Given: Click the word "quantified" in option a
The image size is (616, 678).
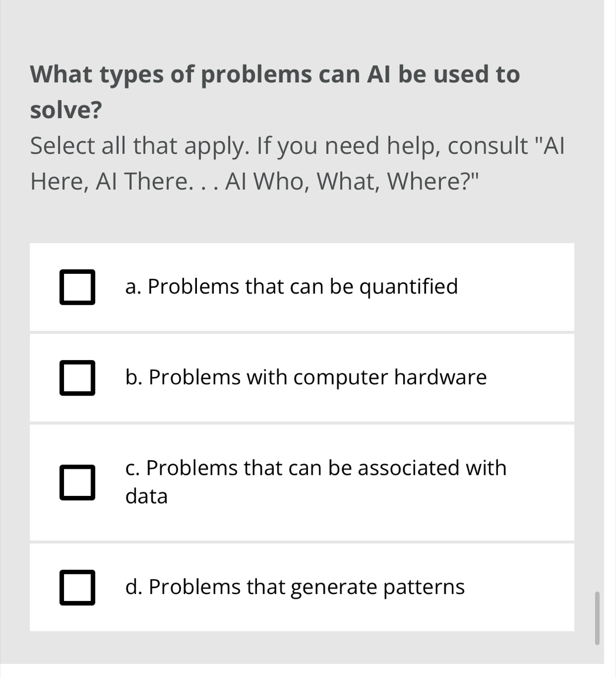Looking at the screenshot, I should click(x=408, y=287).
